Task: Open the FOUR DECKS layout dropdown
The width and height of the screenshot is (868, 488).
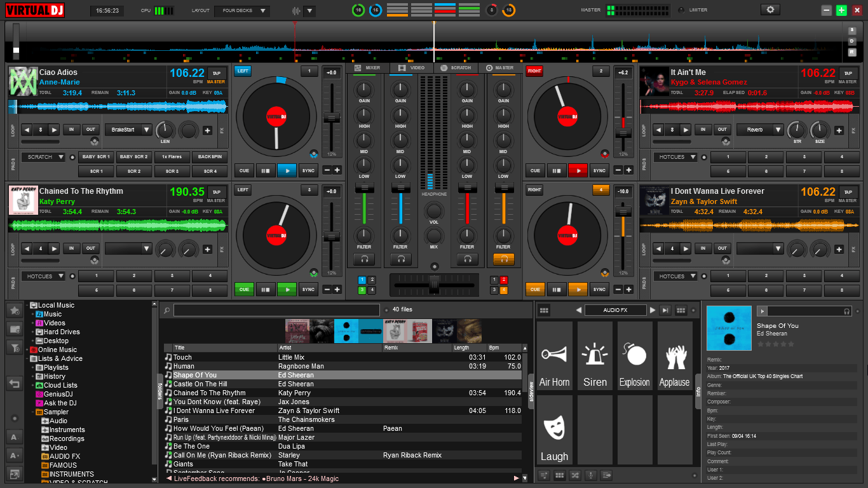Action: pyautogui.click(x=241, y=10)
